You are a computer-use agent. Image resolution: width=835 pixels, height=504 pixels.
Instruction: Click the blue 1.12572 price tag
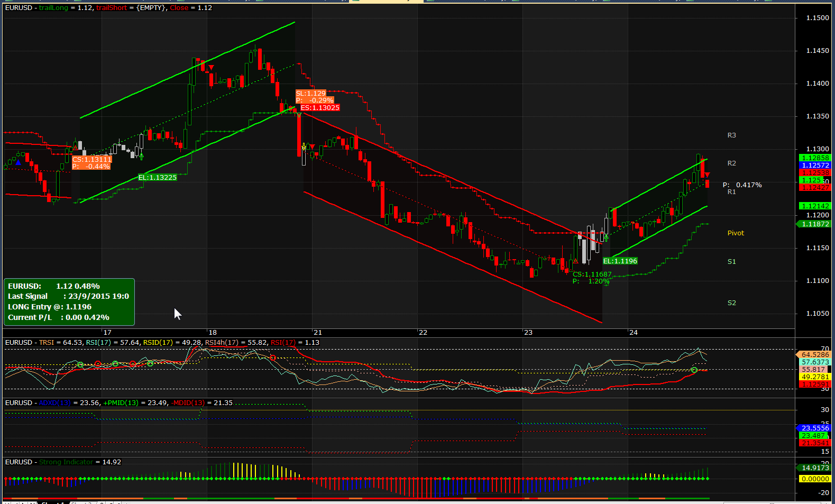pyautogui.click(x=815, y=165)
